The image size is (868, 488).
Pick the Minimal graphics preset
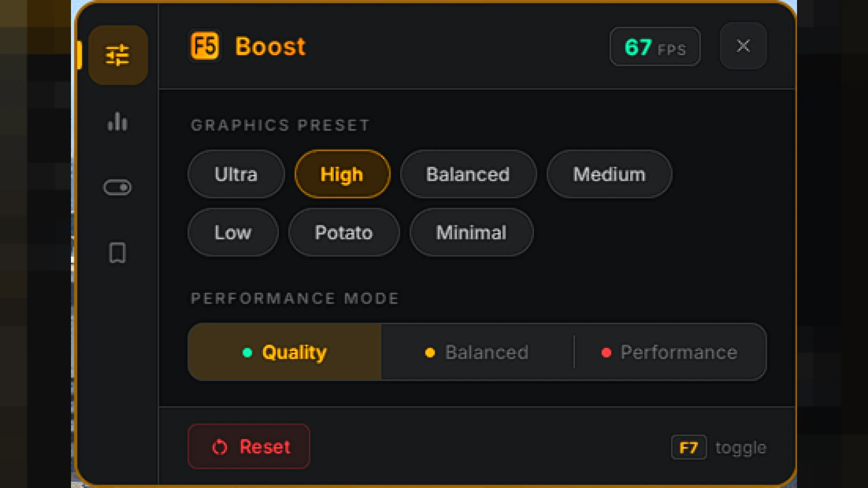coord(472,232)
